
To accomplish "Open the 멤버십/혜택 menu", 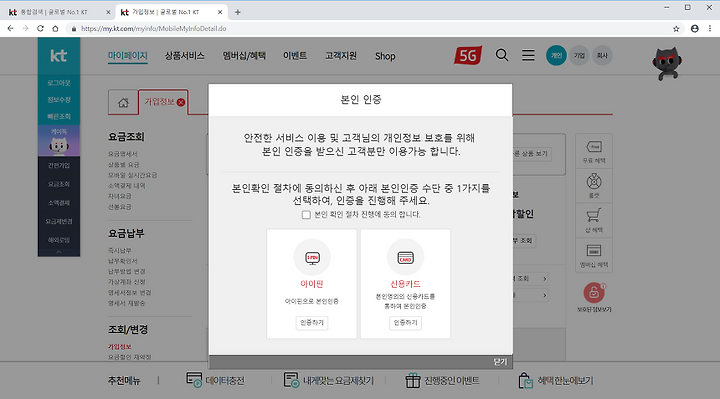I will click(244, 56).
